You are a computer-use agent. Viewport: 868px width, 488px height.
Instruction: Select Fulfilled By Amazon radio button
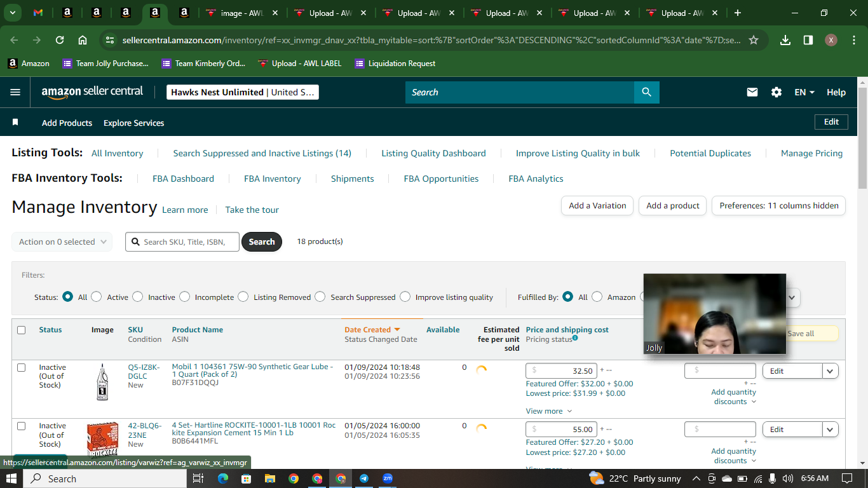click(x=597, y=297)
